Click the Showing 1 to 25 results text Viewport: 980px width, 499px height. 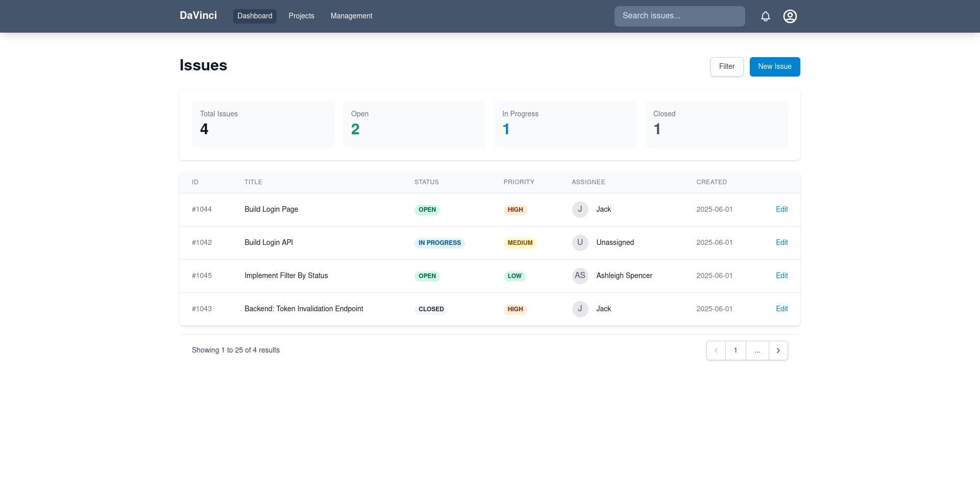[x=236, y=351]
